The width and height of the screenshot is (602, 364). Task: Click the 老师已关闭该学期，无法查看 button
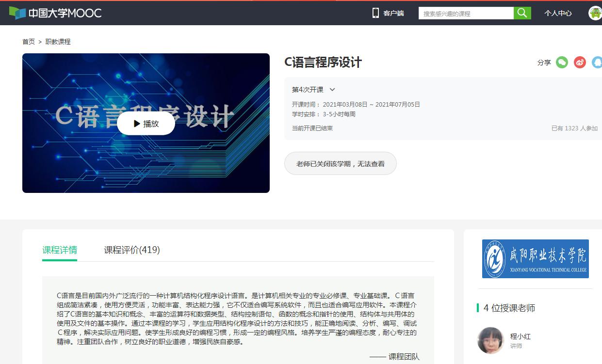[340, 163]
